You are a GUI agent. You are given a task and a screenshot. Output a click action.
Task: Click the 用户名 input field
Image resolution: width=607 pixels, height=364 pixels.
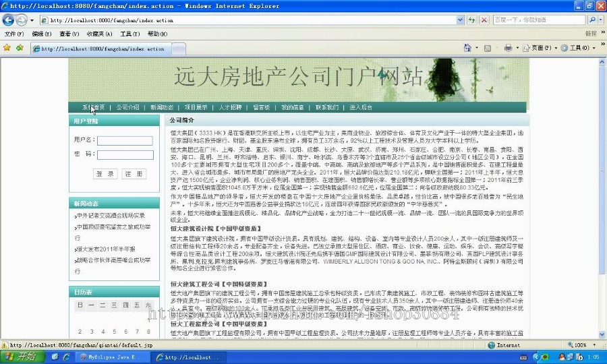coord(125,141)
